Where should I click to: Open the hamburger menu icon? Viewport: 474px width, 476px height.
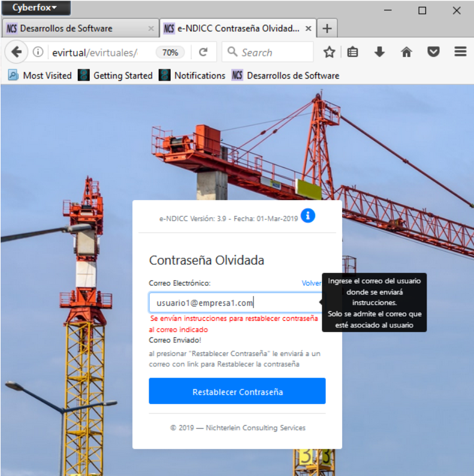460,52
